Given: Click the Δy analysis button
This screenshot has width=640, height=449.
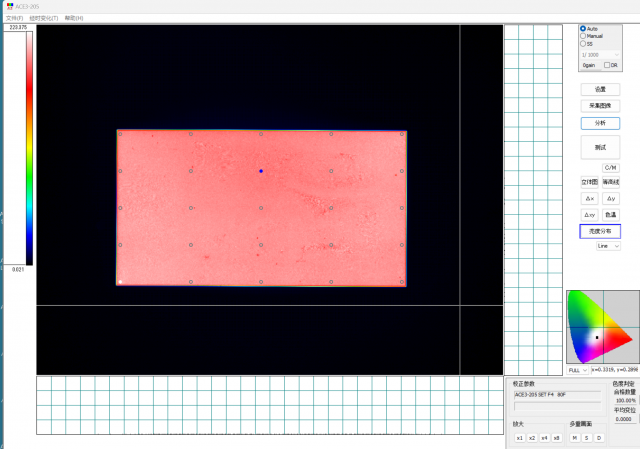Looking at the screenshot, I should pos(610,198).
